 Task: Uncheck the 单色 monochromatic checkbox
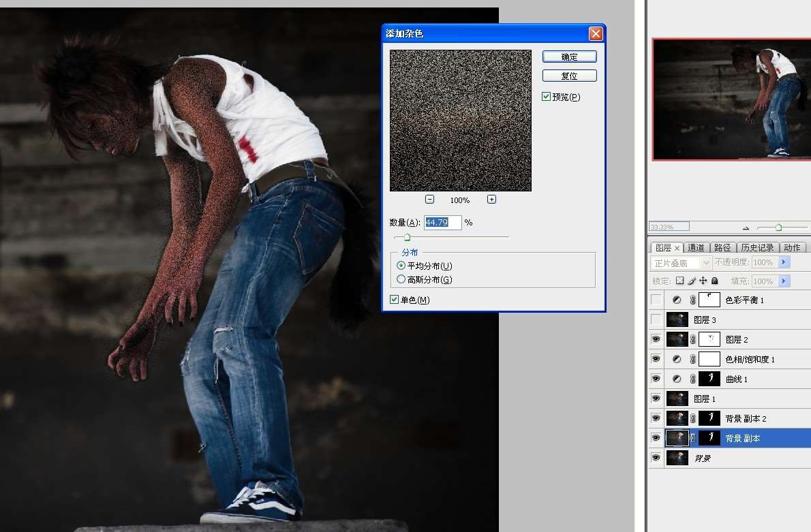pyautogui.click(x=394, y=299)
